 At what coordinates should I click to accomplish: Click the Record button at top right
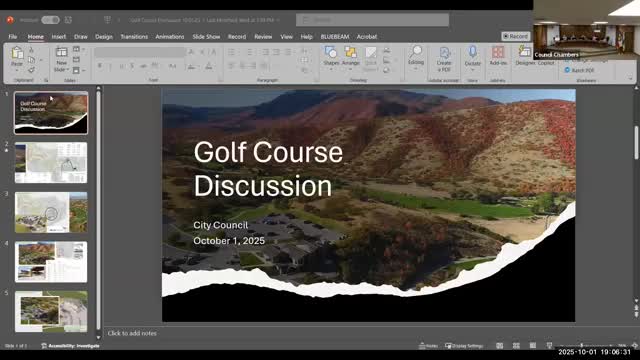(516, 36)
